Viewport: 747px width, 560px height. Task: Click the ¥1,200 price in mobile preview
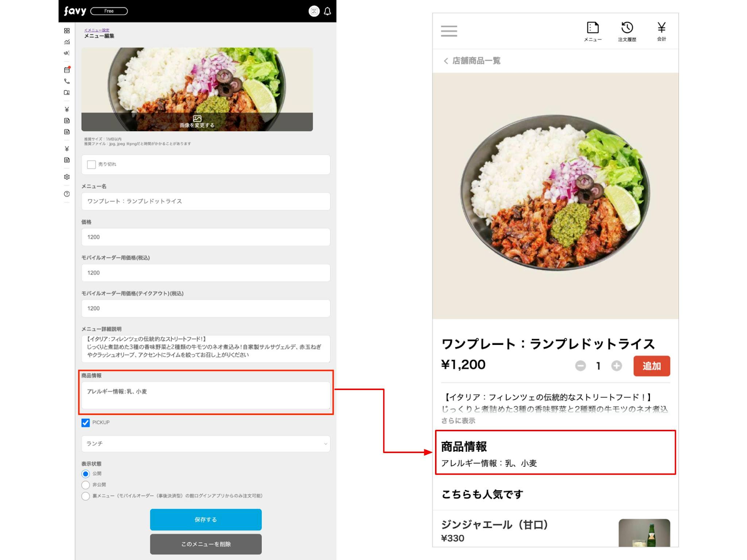(x=463, y=364)
